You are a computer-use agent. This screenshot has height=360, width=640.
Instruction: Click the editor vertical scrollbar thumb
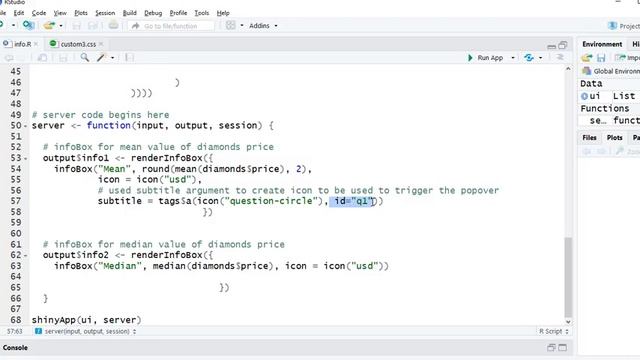(568, 277)
